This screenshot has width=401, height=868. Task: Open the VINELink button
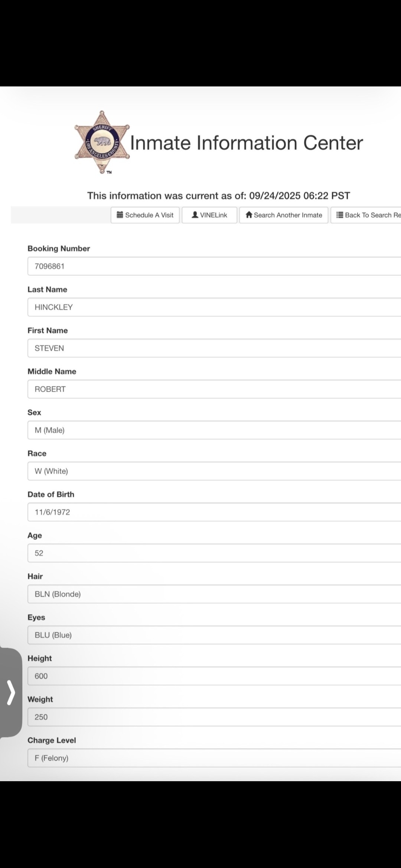pyautogui.click(x=209, y=215)
